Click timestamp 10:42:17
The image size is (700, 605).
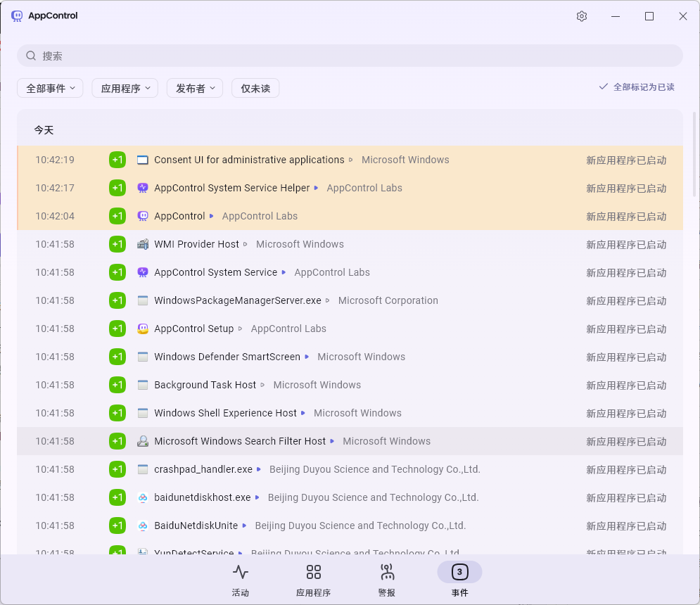(x=55, y=188)
